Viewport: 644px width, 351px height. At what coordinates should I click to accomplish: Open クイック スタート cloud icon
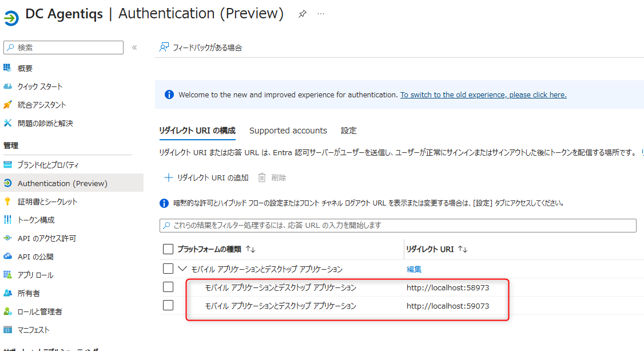[7, 86]
